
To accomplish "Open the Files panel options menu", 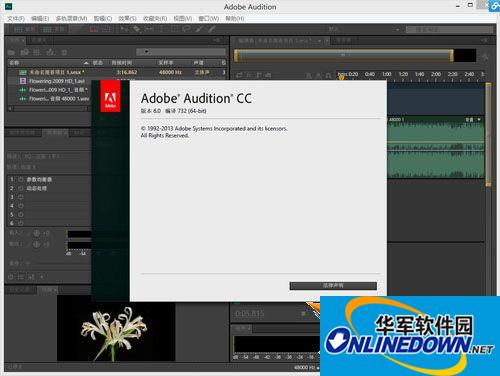I will (x=217, y=40).
